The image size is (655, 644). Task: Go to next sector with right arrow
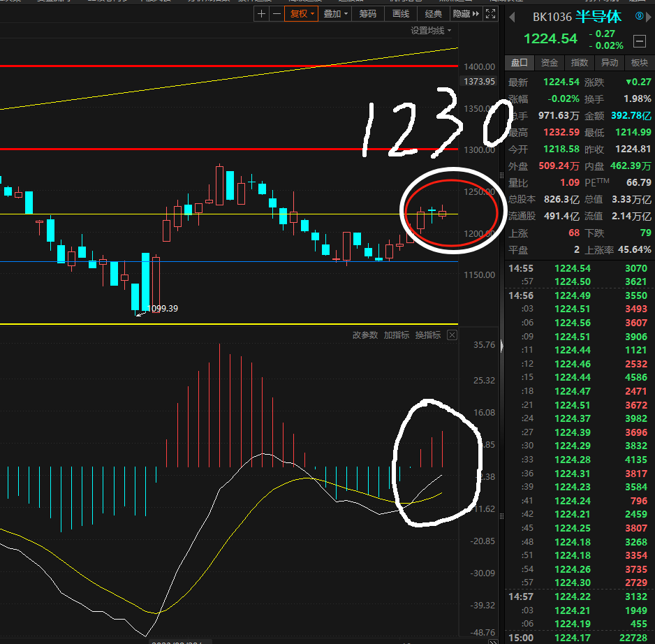[649, 17]
